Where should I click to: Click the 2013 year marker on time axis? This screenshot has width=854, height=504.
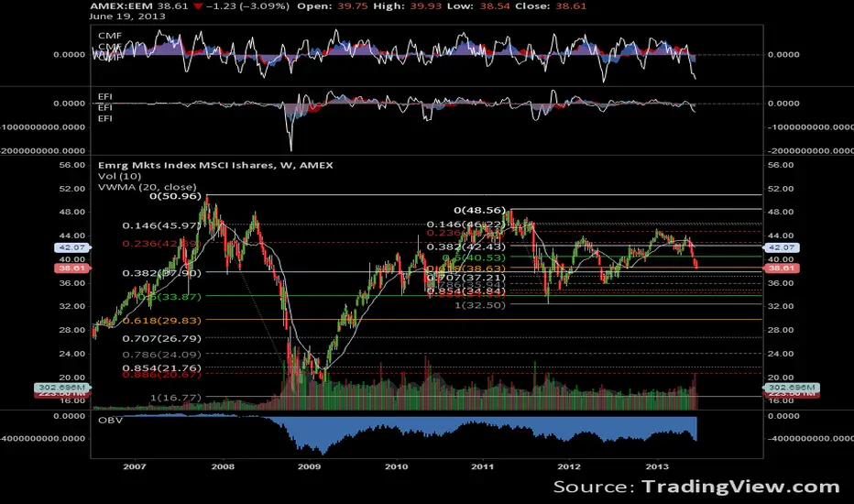click(657, 466)
